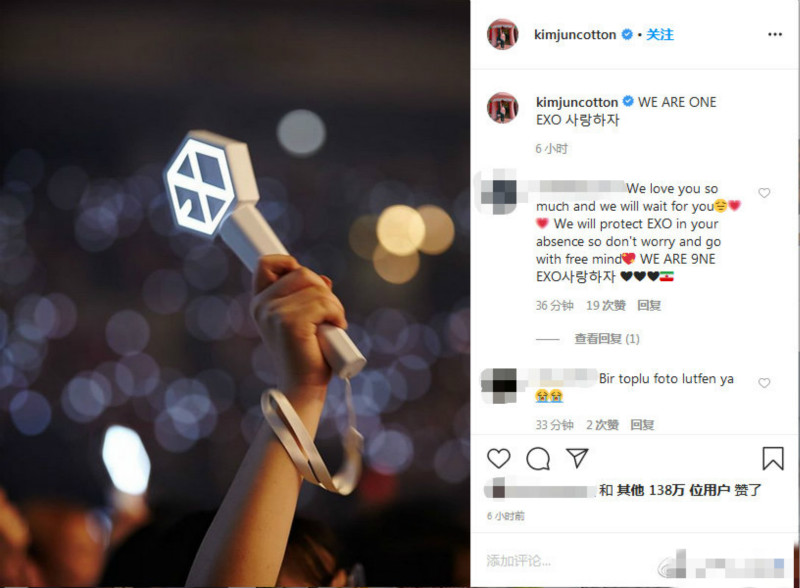The height and width of the screenshot is (588, 800).
Task: Click the lightstick concert photo
Action: coord(235,294)
